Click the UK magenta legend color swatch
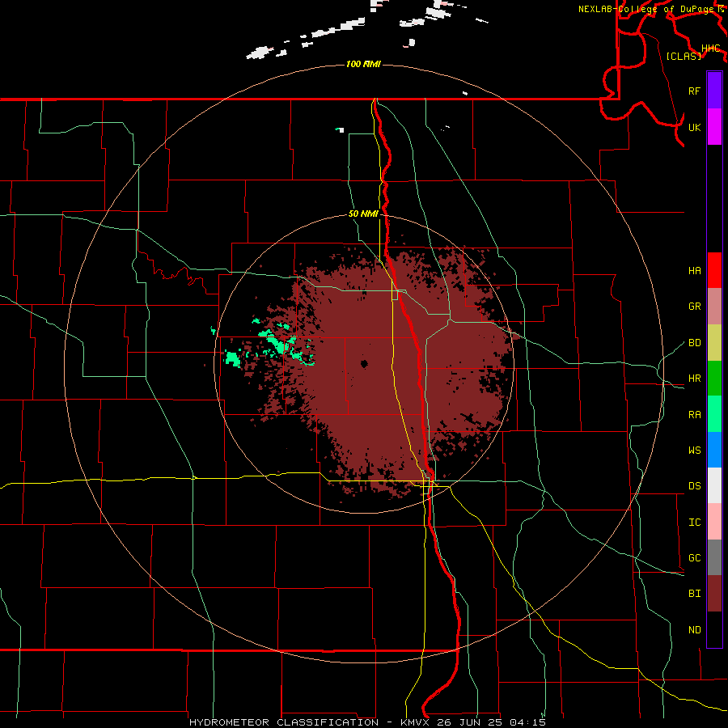The height and width of the screenshot is (728, 728). (x=714, y=127)
